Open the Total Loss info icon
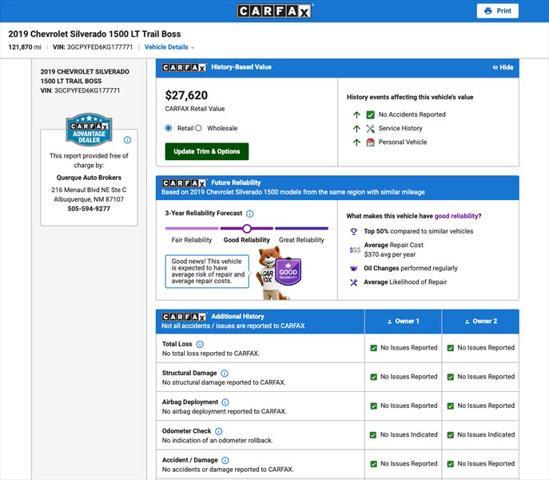549x480 pixels. click(x=200, y=344)
